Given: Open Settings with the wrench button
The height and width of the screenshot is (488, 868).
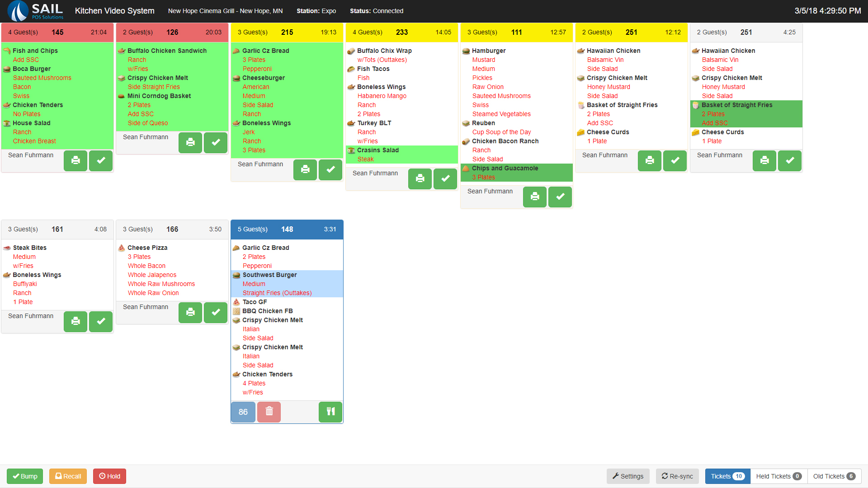Looking at the screenshot, I should click(628, 476).
